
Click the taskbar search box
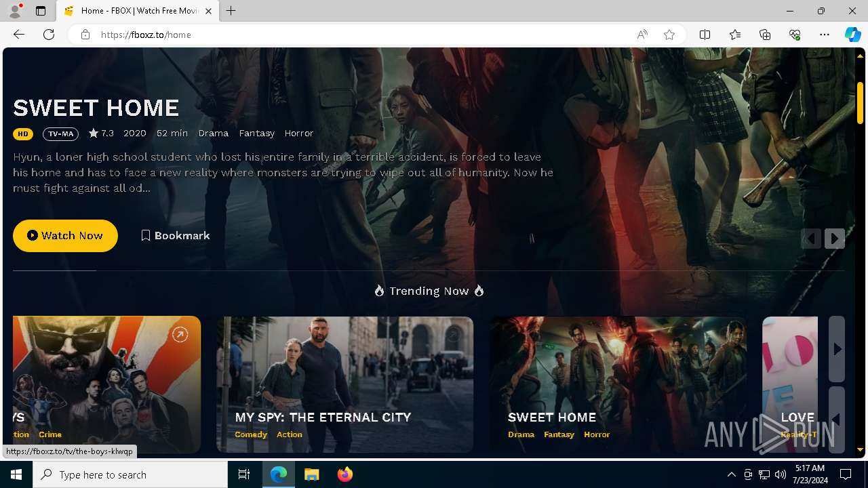(x=130, y=474)
